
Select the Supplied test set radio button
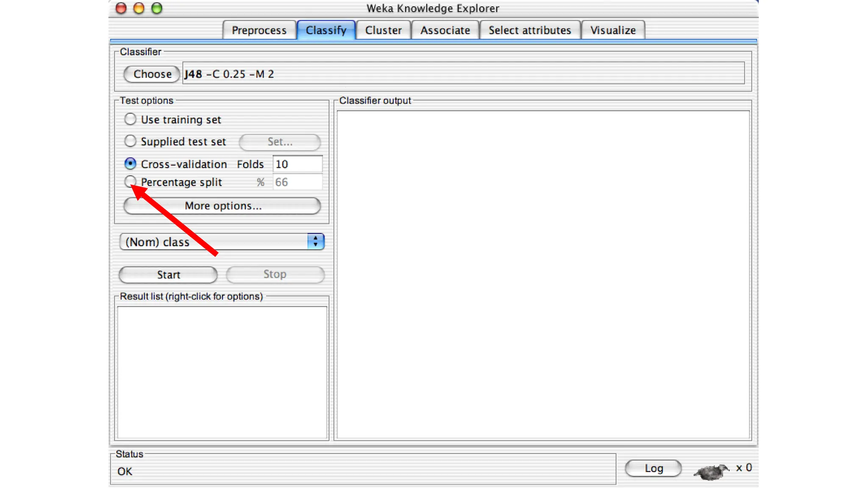coord(130,141)
